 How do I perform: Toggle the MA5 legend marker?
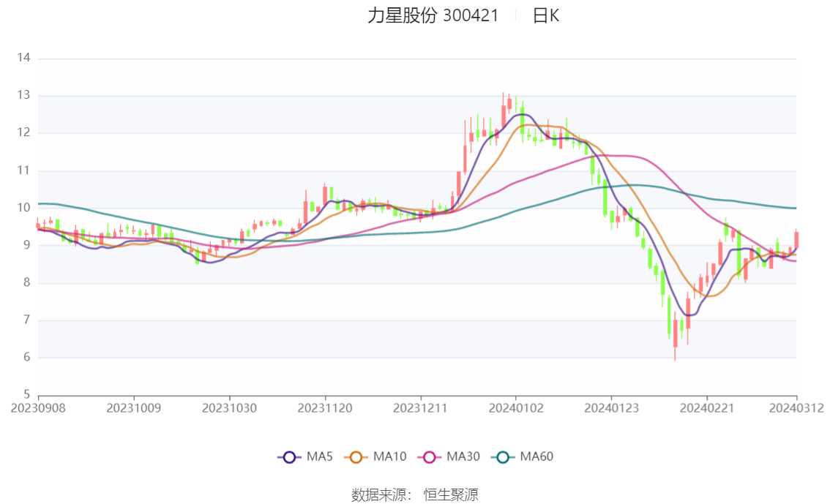[289, 457]
